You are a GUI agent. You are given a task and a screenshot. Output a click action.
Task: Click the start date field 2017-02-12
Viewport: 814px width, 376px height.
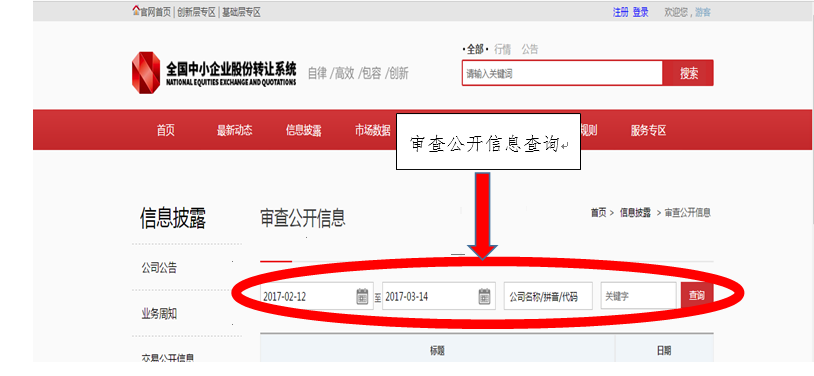click(x=316, y=297)
